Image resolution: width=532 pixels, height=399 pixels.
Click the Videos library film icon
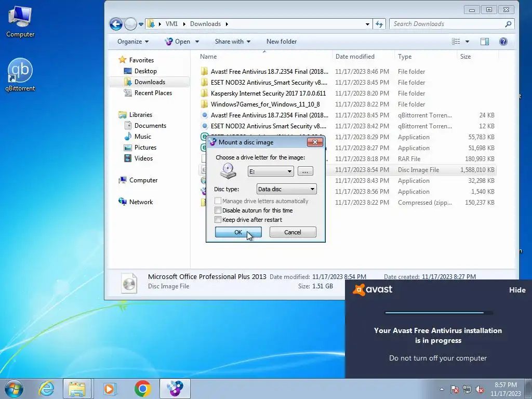pyautogui.click(x=128, y=158)
